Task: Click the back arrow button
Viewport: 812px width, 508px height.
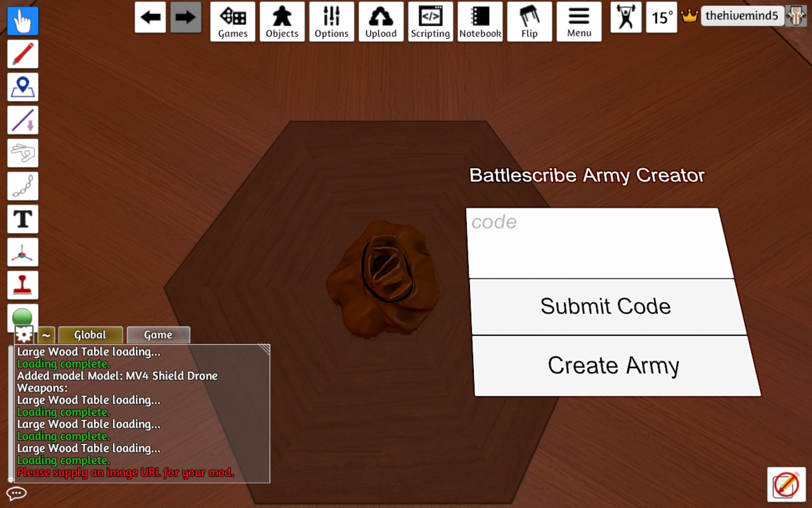Action: (150, 17)
